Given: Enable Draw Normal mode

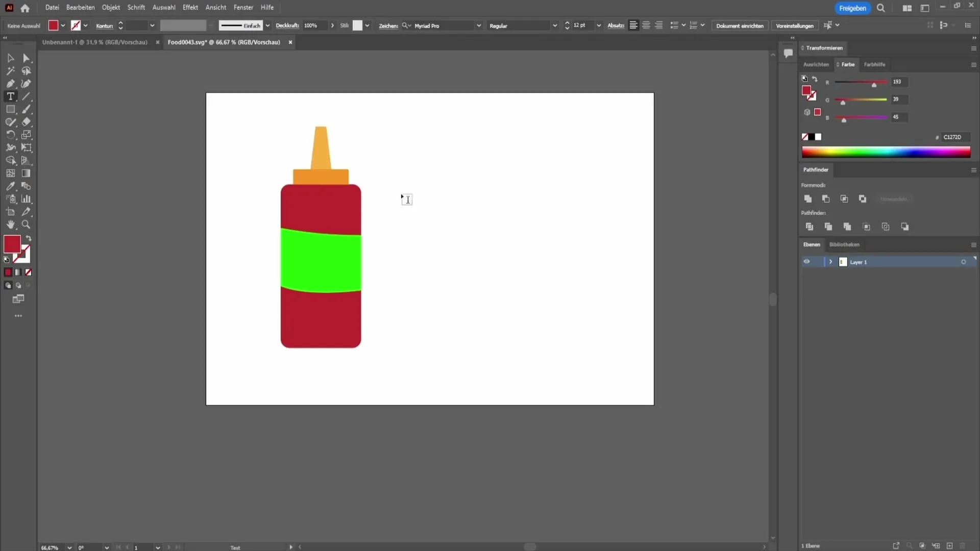Looking at the screenshot, I should 8,286.
